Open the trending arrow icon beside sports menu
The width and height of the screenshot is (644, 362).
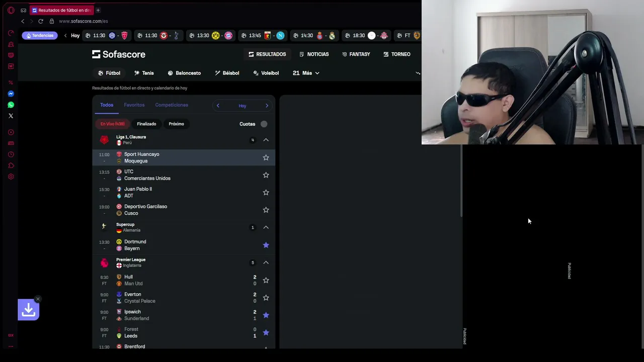[x=418, y=73]
